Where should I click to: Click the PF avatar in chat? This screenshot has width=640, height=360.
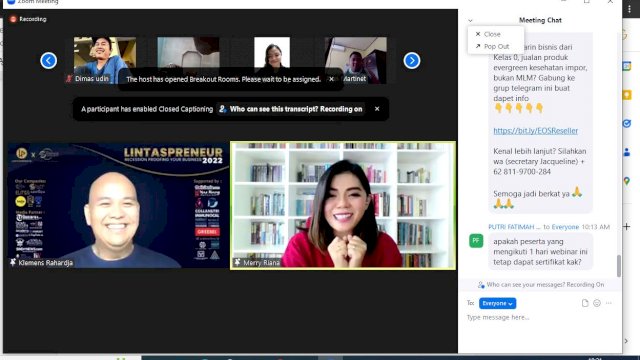coord(476,240)
